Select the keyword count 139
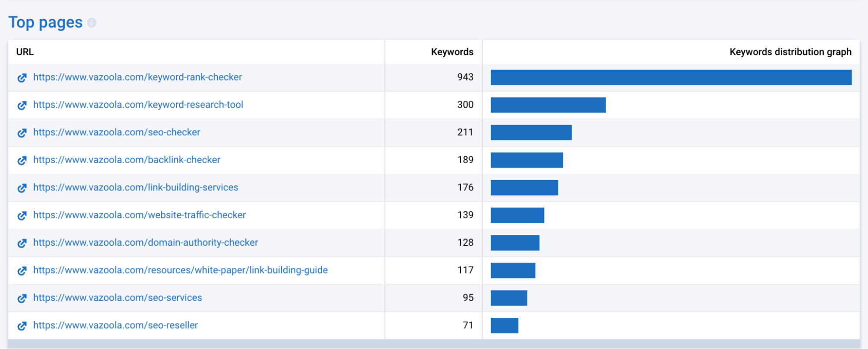The image size is (868, 349). pos(465,215)
